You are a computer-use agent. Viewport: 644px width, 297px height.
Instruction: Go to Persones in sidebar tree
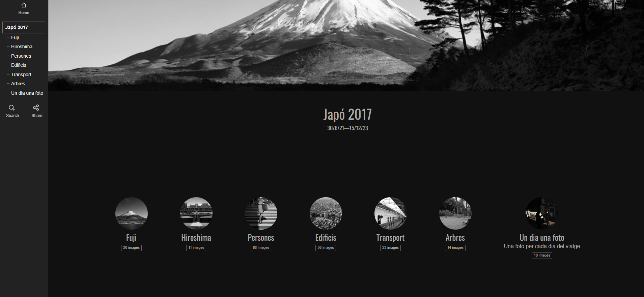[x=21, y=56]
